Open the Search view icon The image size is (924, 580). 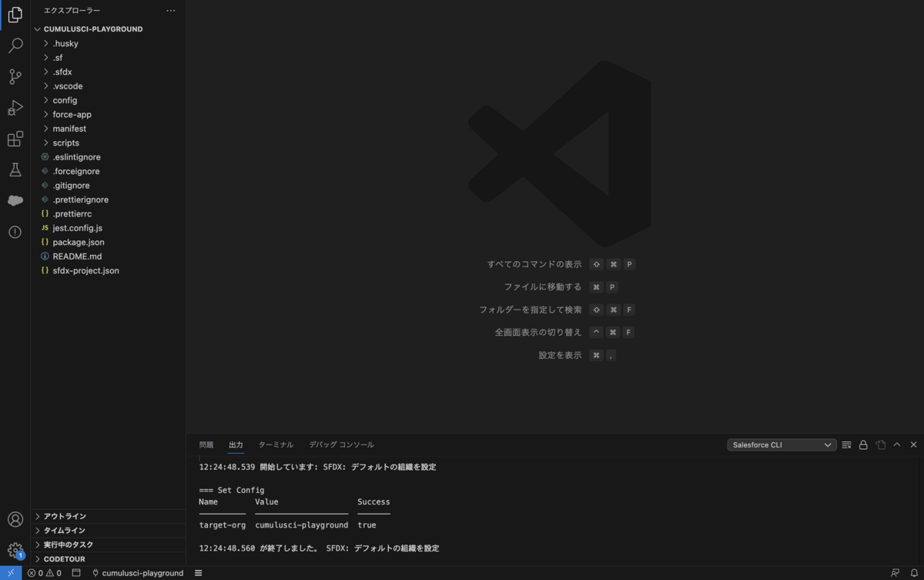15,46
